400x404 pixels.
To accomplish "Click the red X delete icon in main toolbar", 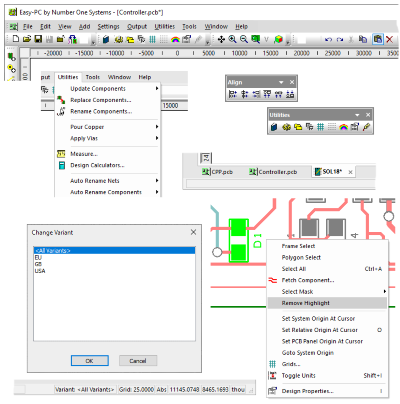I will coord(389,39).
